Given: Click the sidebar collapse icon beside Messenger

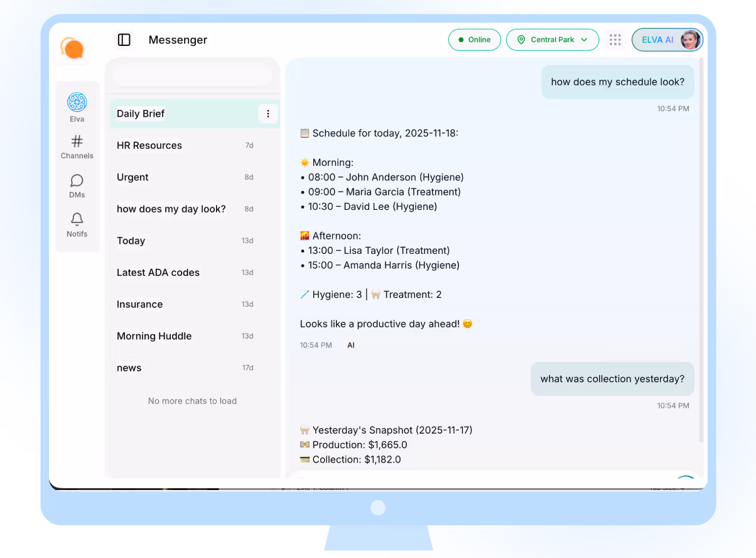Looking at the screenshot, I should coord(124,40).
